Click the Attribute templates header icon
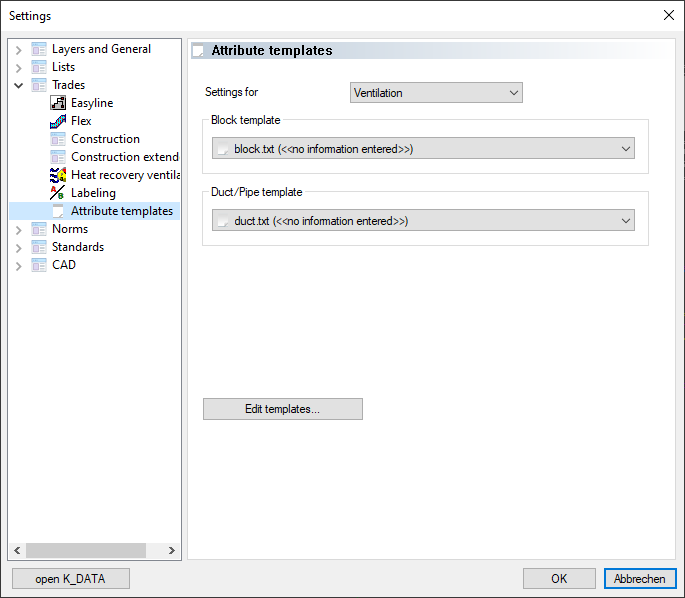This screenshot has width=685, height=598. 198,51
